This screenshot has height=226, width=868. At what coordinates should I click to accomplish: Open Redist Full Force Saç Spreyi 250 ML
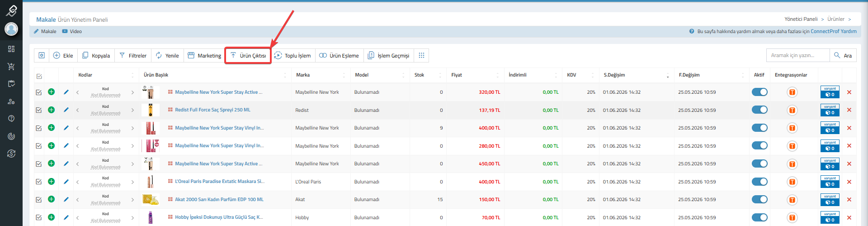[212, 110]
